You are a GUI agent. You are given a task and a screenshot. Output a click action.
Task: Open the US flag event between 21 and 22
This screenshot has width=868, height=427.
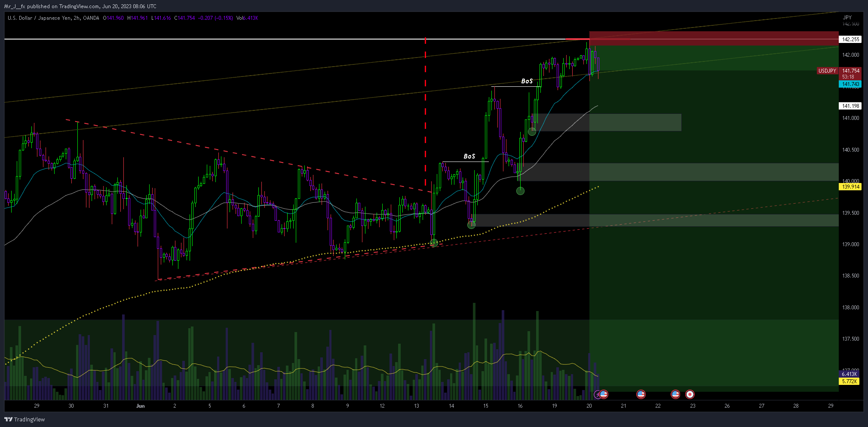tap(641, 394)
